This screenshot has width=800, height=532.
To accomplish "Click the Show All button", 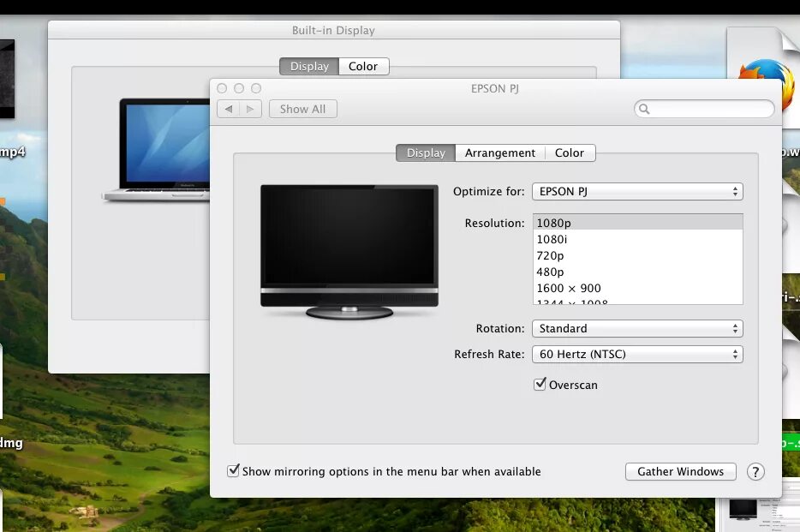I will (x=302, y=109).
